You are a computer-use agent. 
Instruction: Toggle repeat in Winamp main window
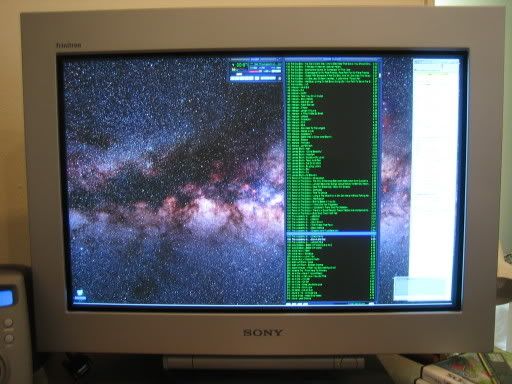click(272, 78)
